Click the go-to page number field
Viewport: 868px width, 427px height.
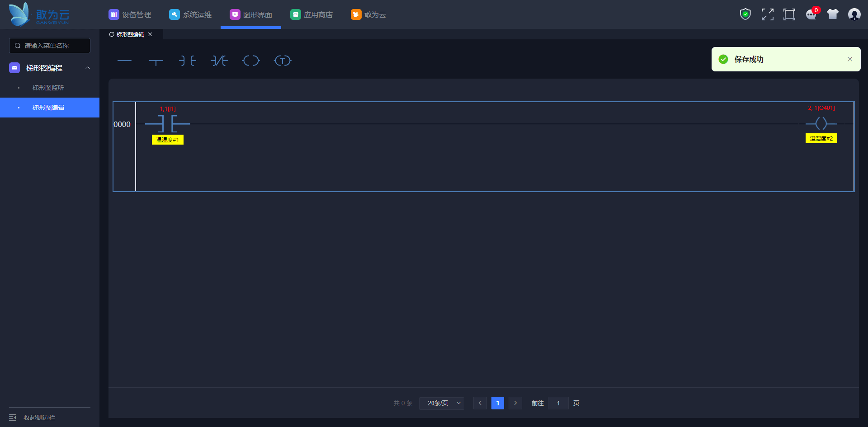pos(558,403)
